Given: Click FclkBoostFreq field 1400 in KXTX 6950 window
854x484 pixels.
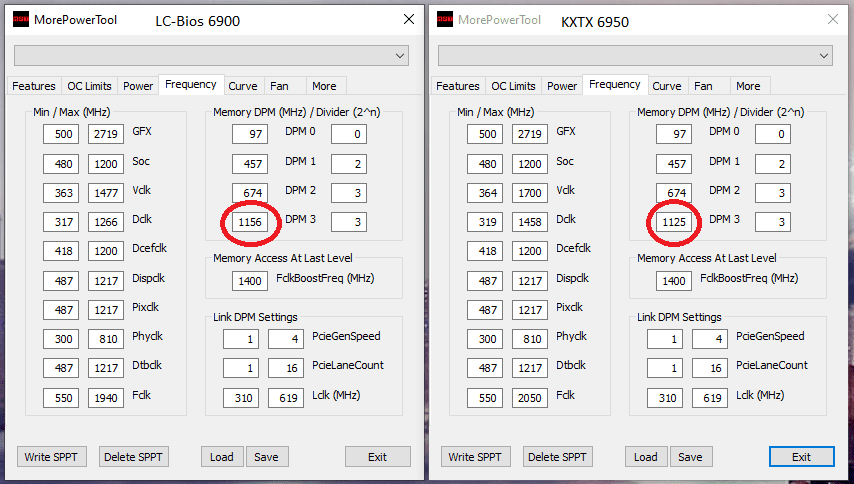Looking at the screenshot, I should [x=674, y=280].
